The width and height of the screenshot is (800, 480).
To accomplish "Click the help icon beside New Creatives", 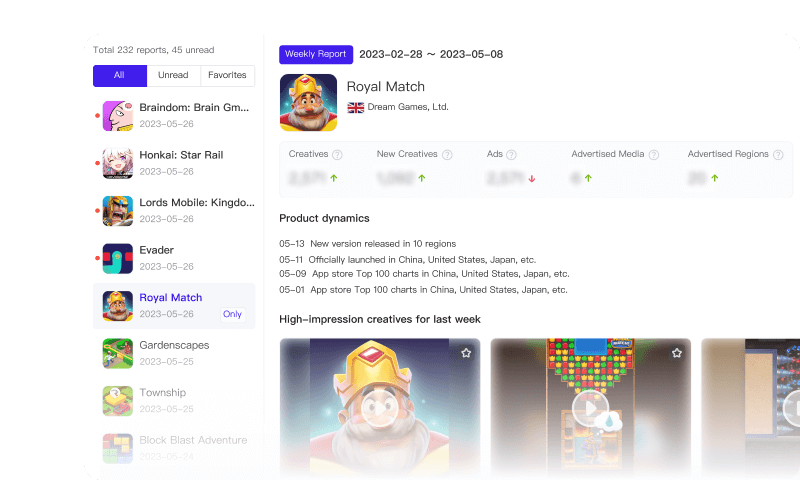I will coord(447,155).
